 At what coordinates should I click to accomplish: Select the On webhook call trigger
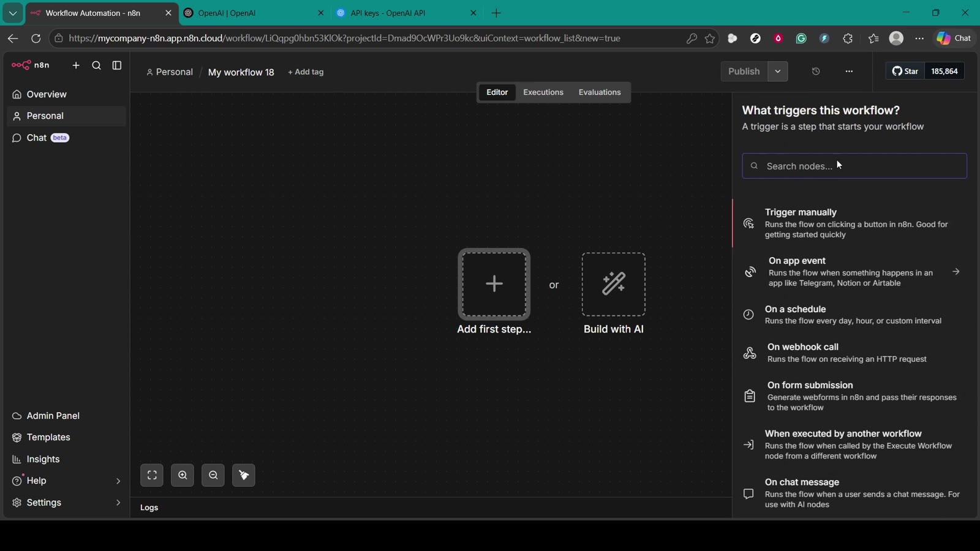tap(854, 353)
